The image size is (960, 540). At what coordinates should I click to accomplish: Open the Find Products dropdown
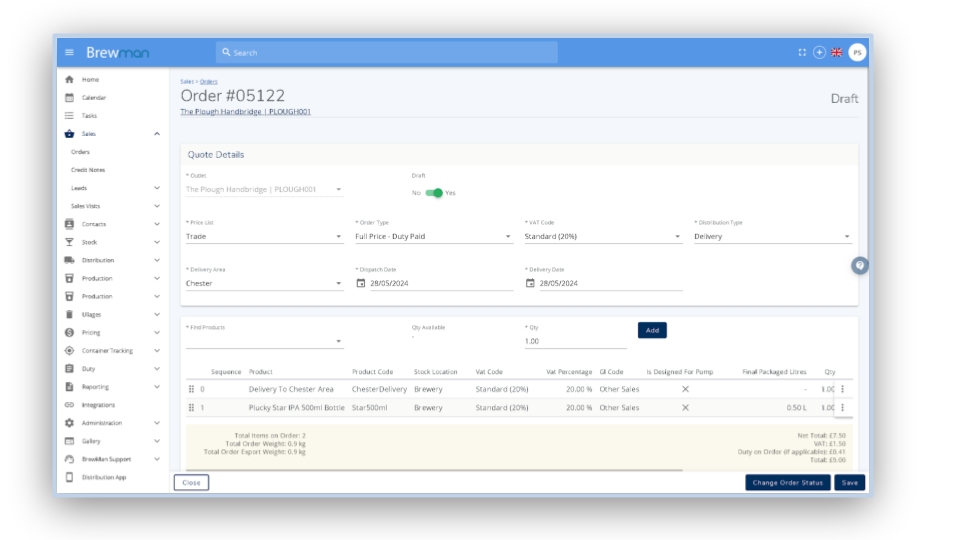tap(264, 341)
